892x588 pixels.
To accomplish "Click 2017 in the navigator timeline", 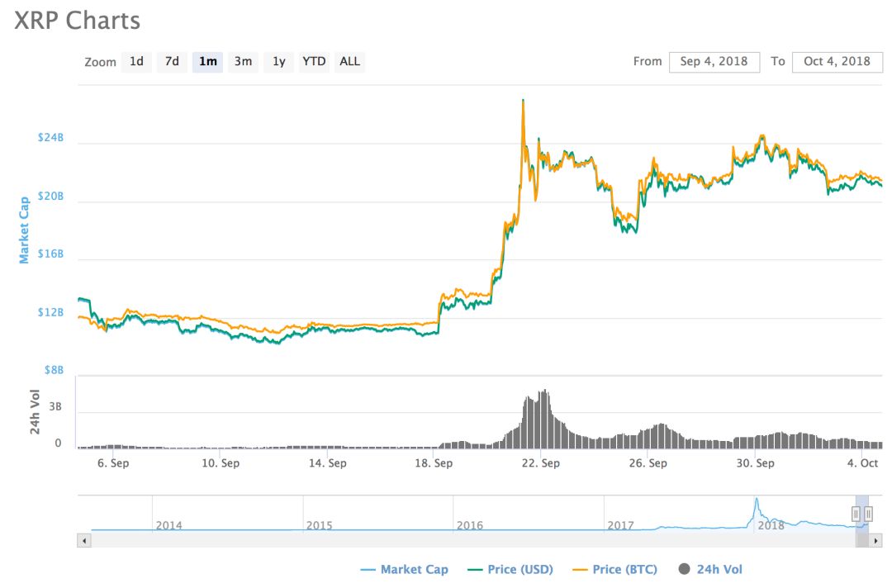I will tap(620, 525).
